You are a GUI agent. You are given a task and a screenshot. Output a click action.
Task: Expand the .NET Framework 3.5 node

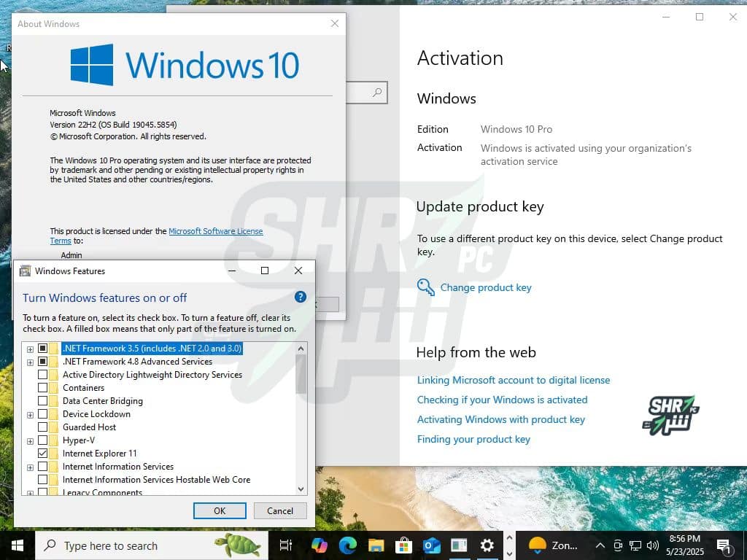tap(30, 349)
